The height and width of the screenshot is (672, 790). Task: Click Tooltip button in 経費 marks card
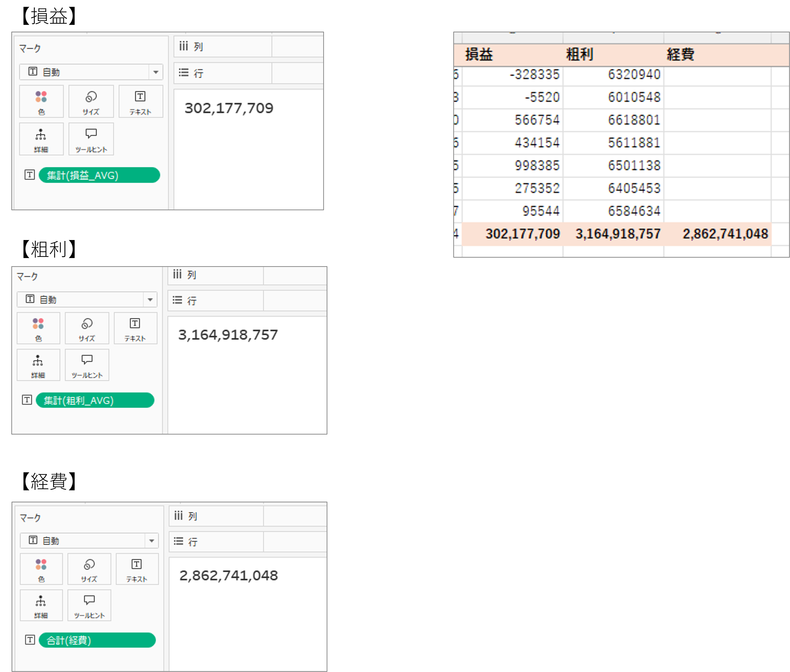coord(89,605)
